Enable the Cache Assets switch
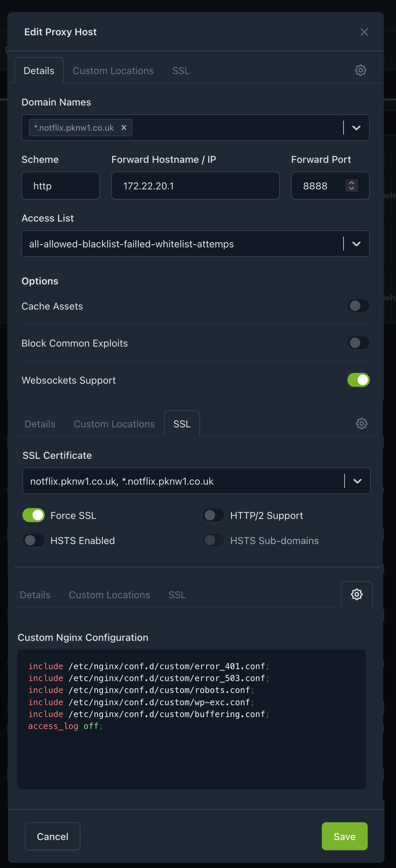The width and height of the screenshot is (396, 868). (x=358, y=306)
